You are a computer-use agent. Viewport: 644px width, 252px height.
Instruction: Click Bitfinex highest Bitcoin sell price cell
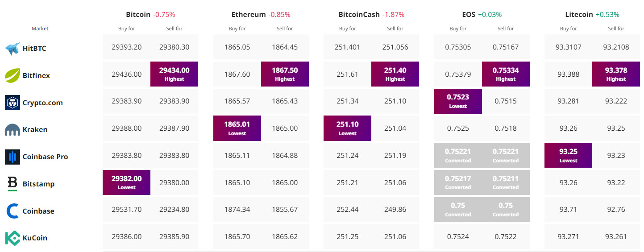pyautogui.click(x=174, y=74)
